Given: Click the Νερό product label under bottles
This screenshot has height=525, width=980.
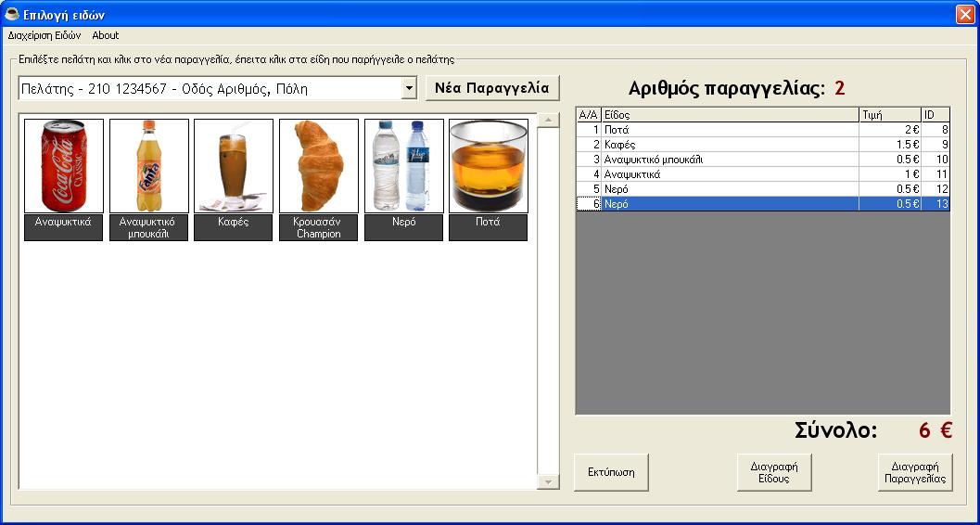Looking at the screenshot, I should click(403, 227).
